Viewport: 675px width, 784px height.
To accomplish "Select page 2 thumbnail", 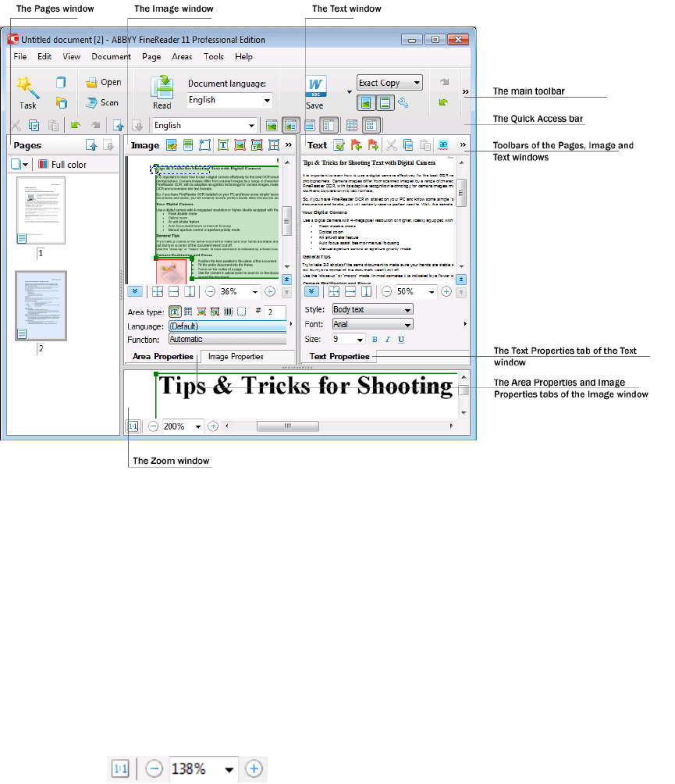I will point(41,306).
